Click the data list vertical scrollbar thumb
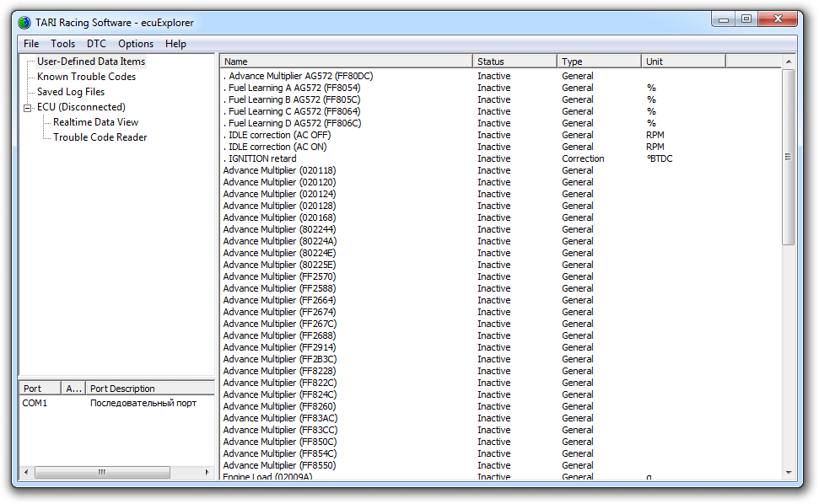This screenshot has width=819, height=504. pyautogui.click(x=789, y=157)
